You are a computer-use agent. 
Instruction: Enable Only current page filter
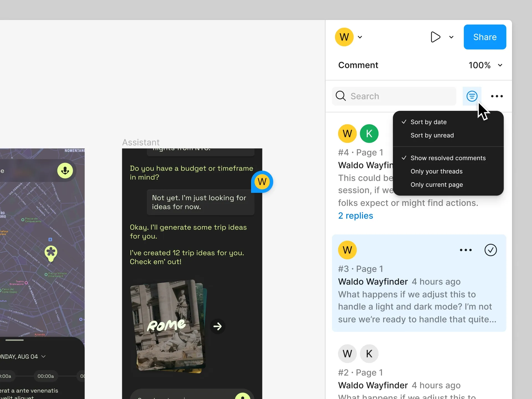coord(437,185)
